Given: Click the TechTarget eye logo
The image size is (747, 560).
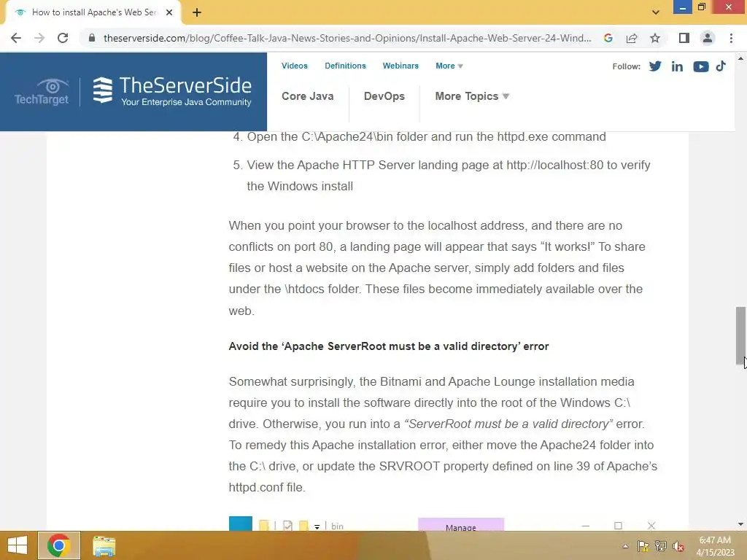Looking at the screenshot, I should (x=42, y=91).
